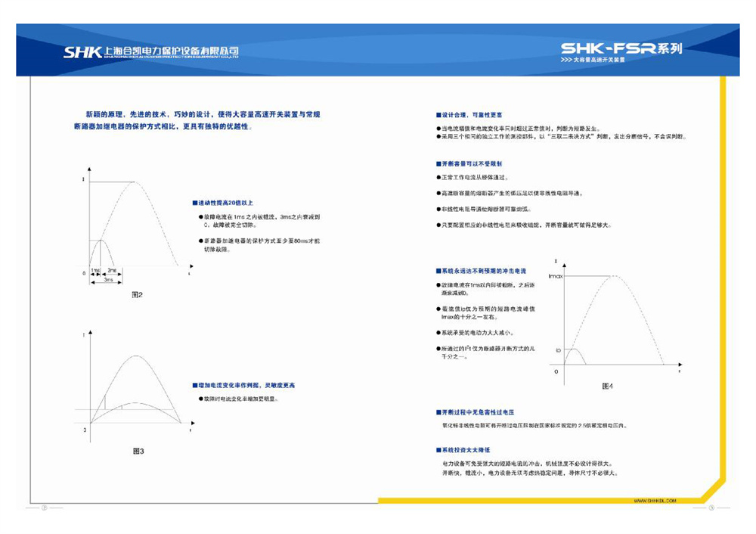The width and height of the screenshot is (756, 534).
Task: Click the heading 开断容量可以不受限制
Action: click(469, 163)
